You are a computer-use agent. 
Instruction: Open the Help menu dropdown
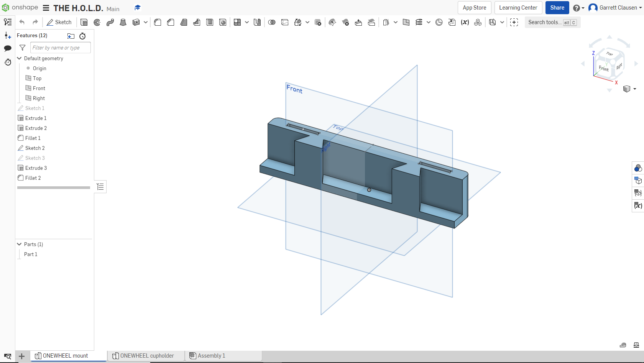click(579, 8)
